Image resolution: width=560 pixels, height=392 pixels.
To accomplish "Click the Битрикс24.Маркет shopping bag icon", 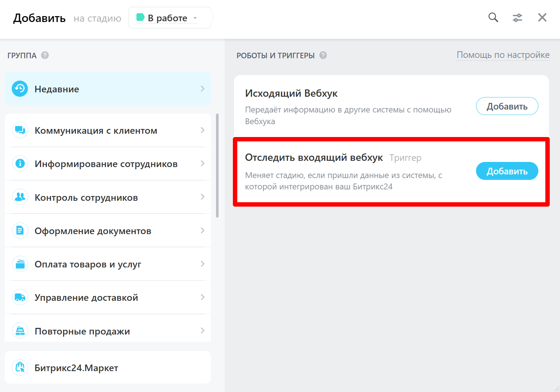I will click(20, 367).
